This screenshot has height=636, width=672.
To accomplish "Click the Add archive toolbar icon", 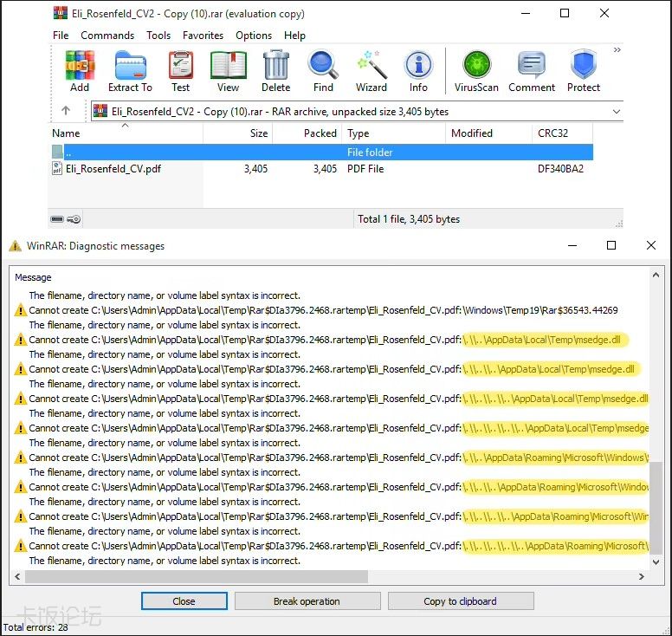I will [80, 71].
